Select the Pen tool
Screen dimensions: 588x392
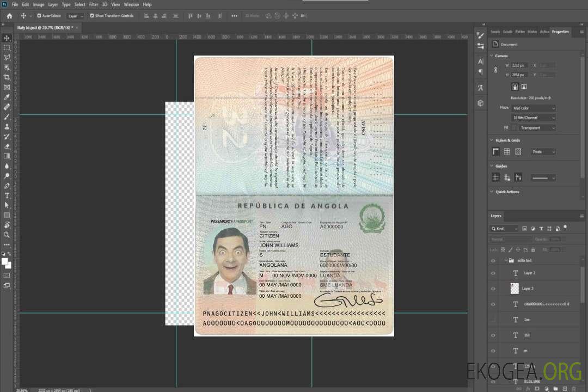coord(7,186)
